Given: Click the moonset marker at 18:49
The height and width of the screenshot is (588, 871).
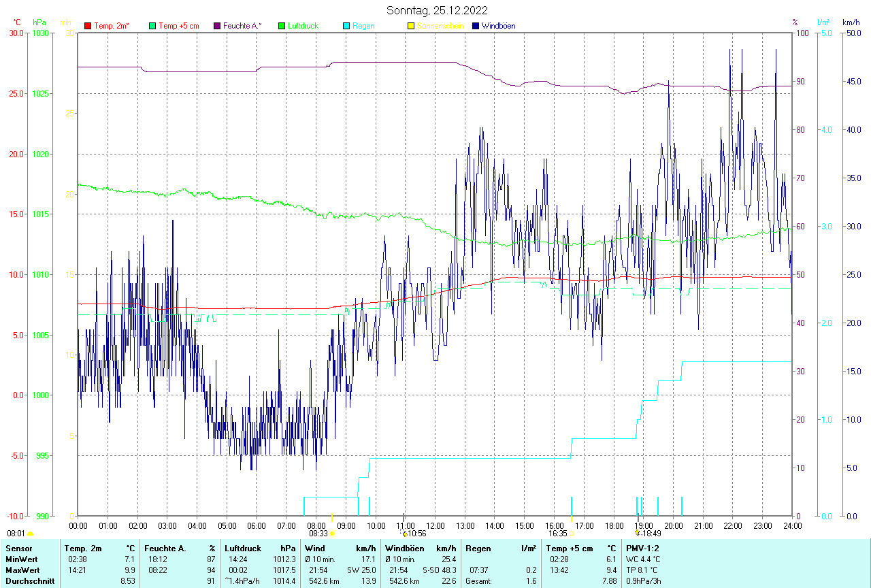Looking at the screenshot, I should point(638,534).
